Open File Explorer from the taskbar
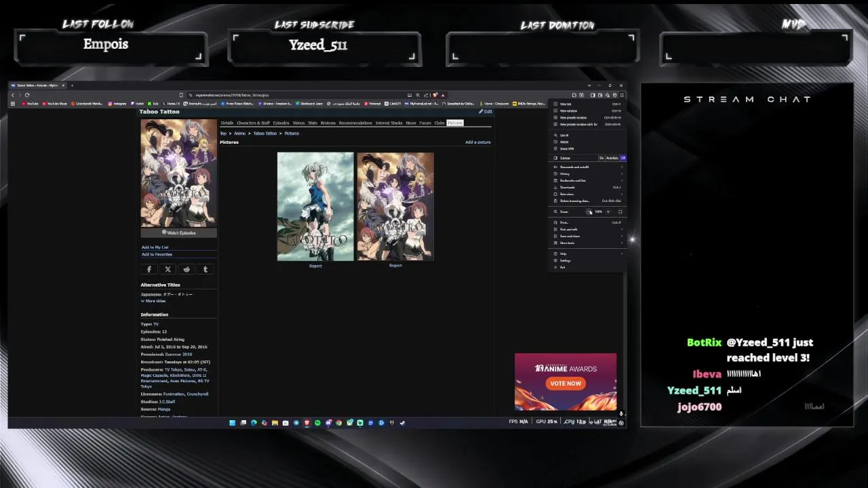868x488 pixels. [275, 422]
